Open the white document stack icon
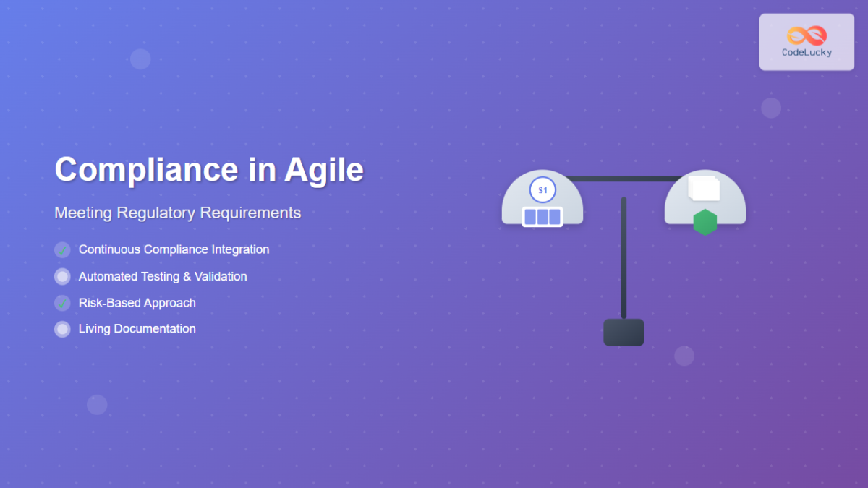Viewport: 868px width, 488px height. 705,189
